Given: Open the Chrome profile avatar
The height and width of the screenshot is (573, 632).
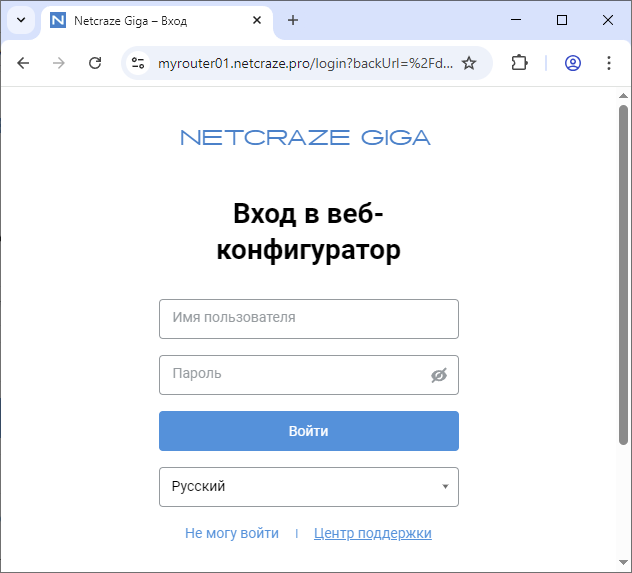Looking at the screenshot, I should (x=573, y=63).
